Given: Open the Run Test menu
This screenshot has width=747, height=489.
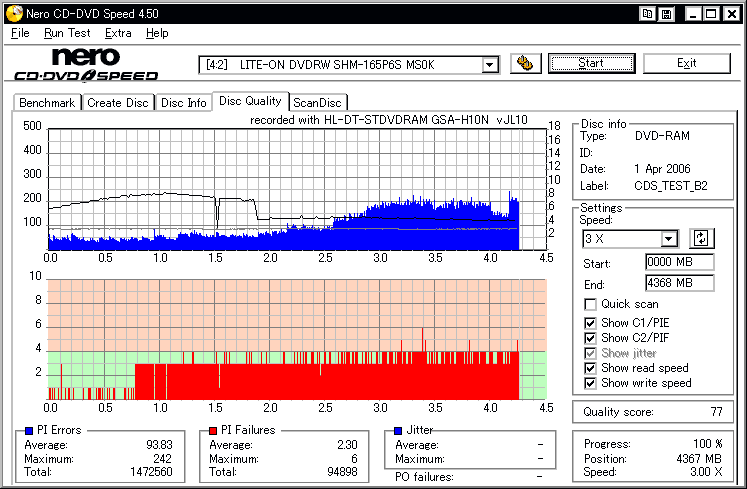Looking at the screenshot, I should point(67,33).
